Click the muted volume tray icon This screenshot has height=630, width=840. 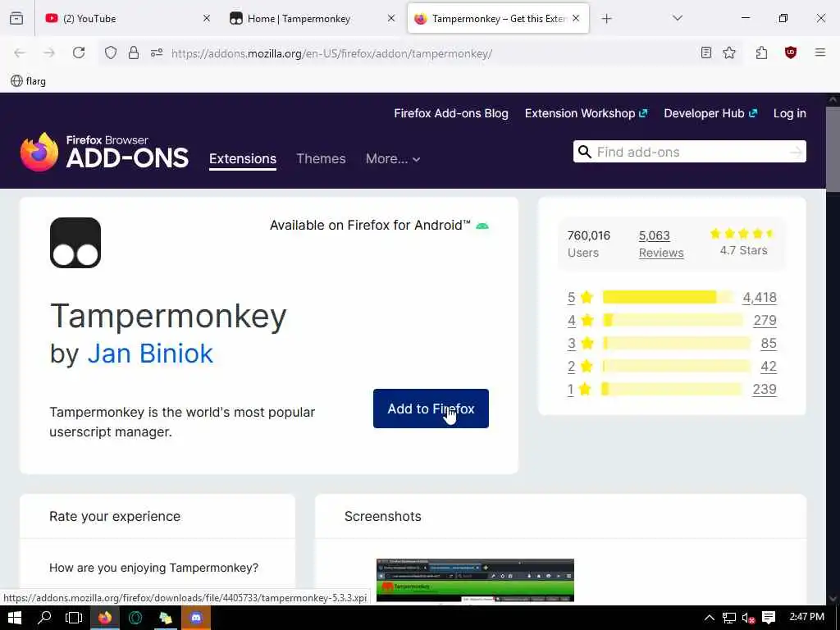(748, 618)
